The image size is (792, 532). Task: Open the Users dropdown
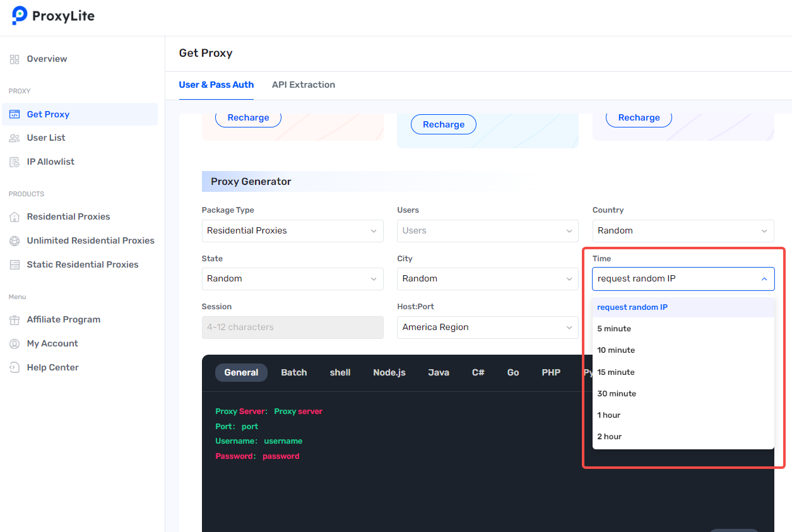coord(488,231)
